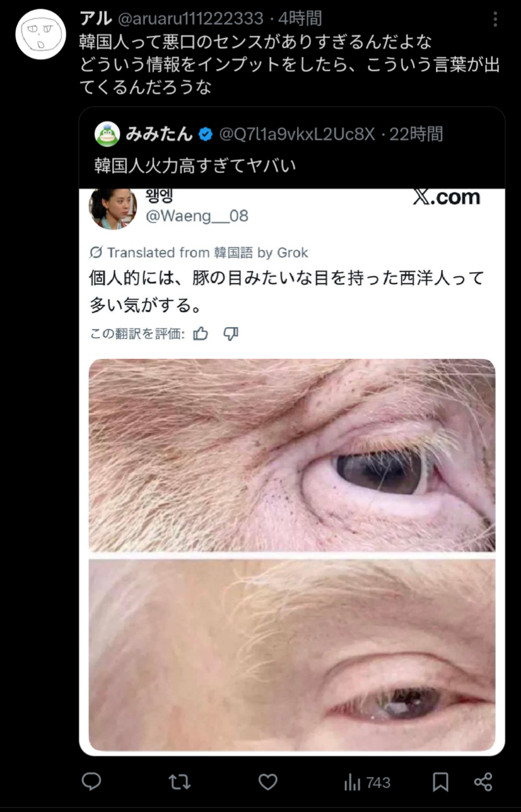Open the lower human eye photo
The image size is (521, 812).
click(292, 655)
